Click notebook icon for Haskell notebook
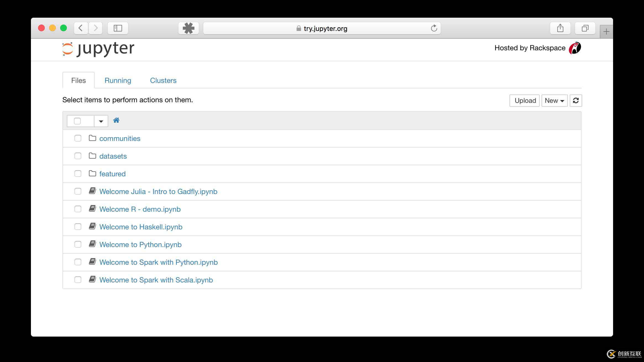Image resolution: width=644 pixels, height=362 pixels. [93, 226]
